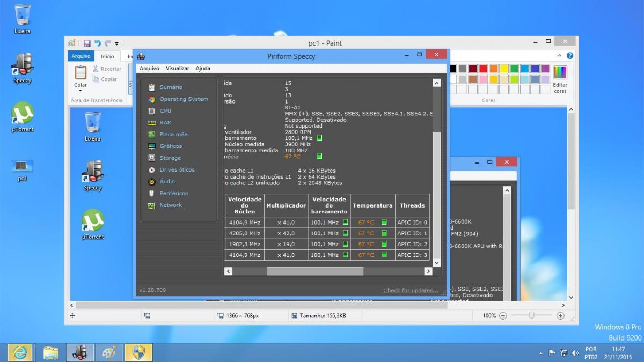The height and width of the screenshot is (362, 644).
Task: Select the pc1 file icon on the desktop
Action: pos(23,171)
